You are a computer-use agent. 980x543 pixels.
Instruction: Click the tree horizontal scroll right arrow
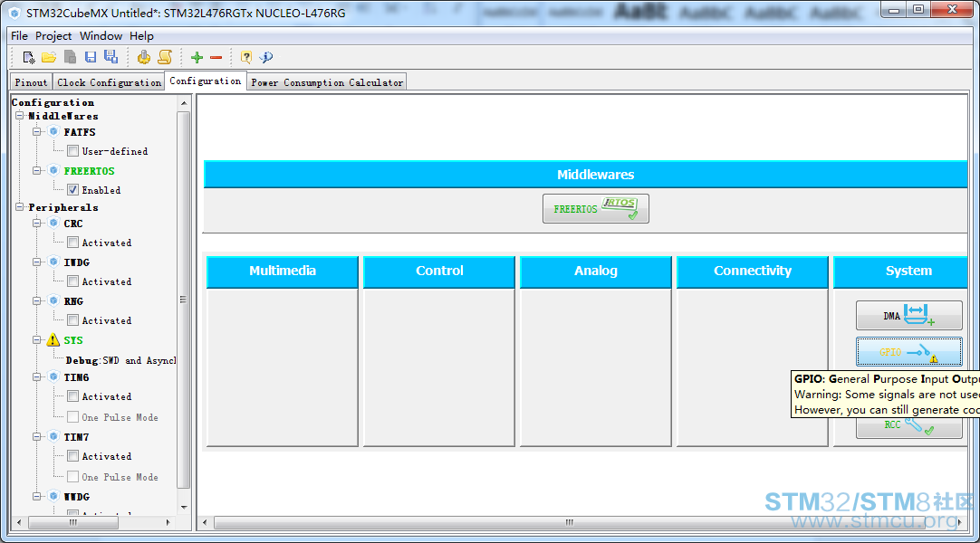(168, 522)
